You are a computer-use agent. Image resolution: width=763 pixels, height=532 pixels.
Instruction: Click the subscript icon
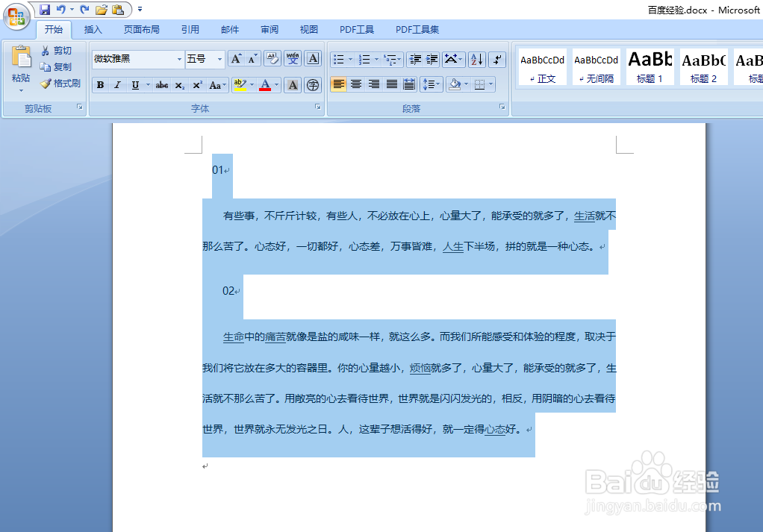pos(179,84)
